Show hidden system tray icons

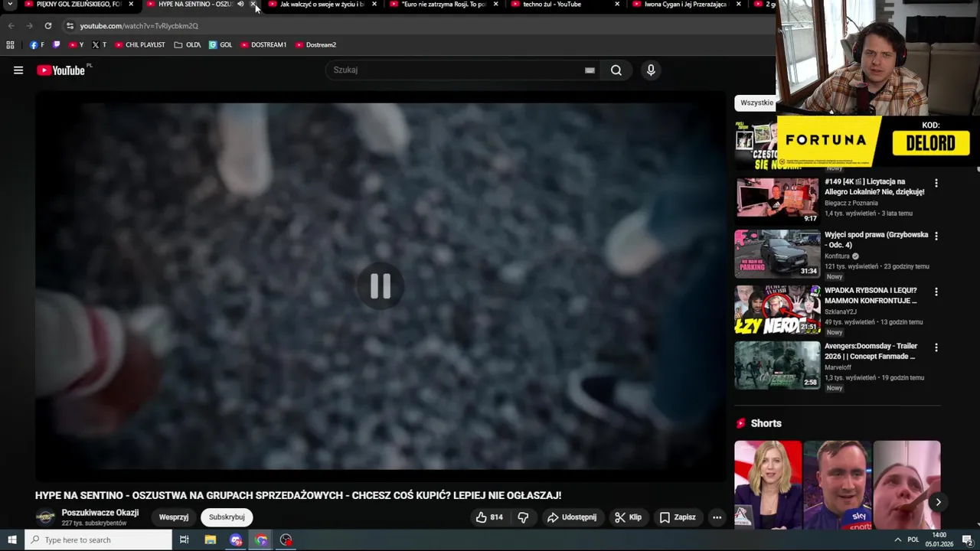[x=898, y=540]
